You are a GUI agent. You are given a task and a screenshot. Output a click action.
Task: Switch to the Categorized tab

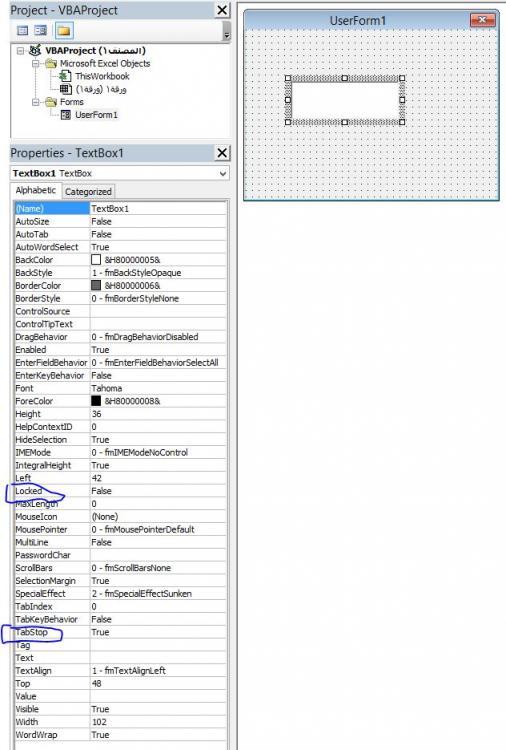pos(88,192)
